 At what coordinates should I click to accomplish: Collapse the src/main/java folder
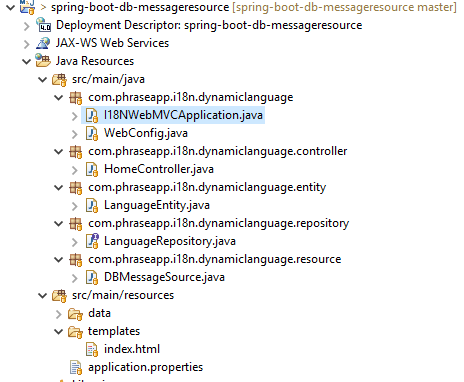click(43, 79)
